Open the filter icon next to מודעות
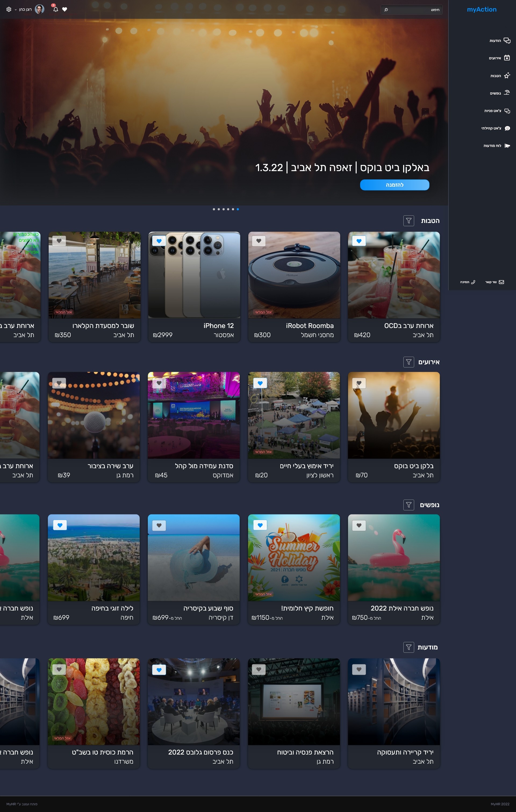Viewport: 516px width, 812px height. [x=408, y=647]
